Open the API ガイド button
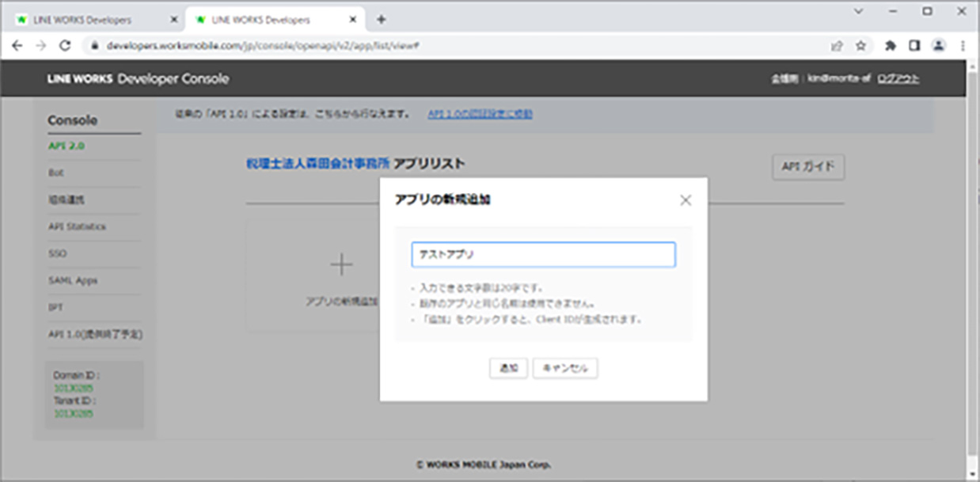Image resolution: width=980 pixels, height=482 pixels. coord(807,167)
